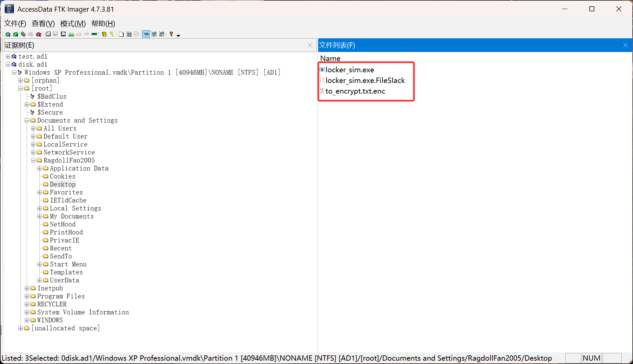Select the Inetpub folder
Viewport: 633px width, 364px height.
click(50, 288)
